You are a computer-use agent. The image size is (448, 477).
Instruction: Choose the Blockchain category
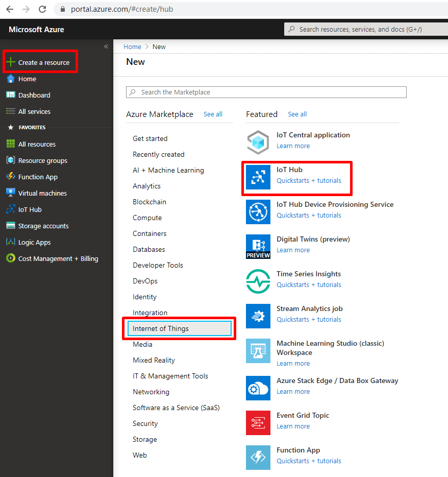tap(150, 202)
